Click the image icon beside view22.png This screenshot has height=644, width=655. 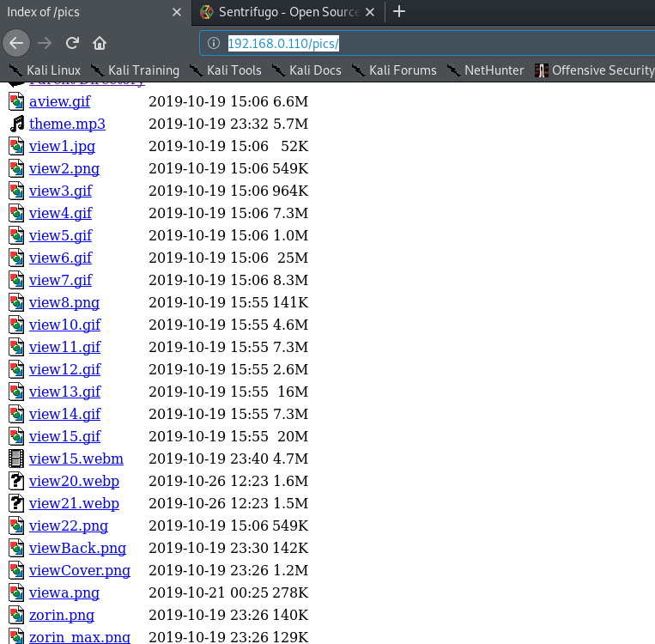point(16,526)
